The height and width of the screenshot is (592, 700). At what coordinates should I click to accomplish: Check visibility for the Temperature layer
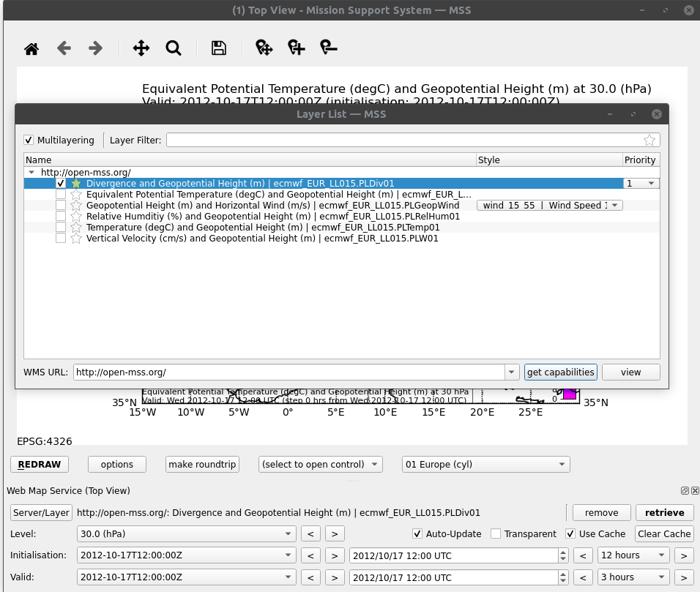click(x=61, y=227)
